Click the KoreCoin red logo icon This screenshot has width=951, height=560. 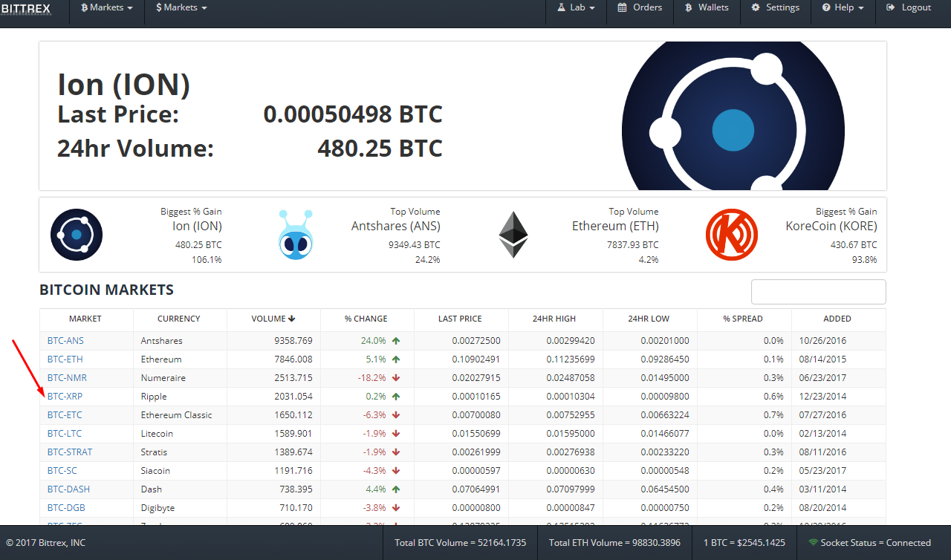click(x=732, y=235)
